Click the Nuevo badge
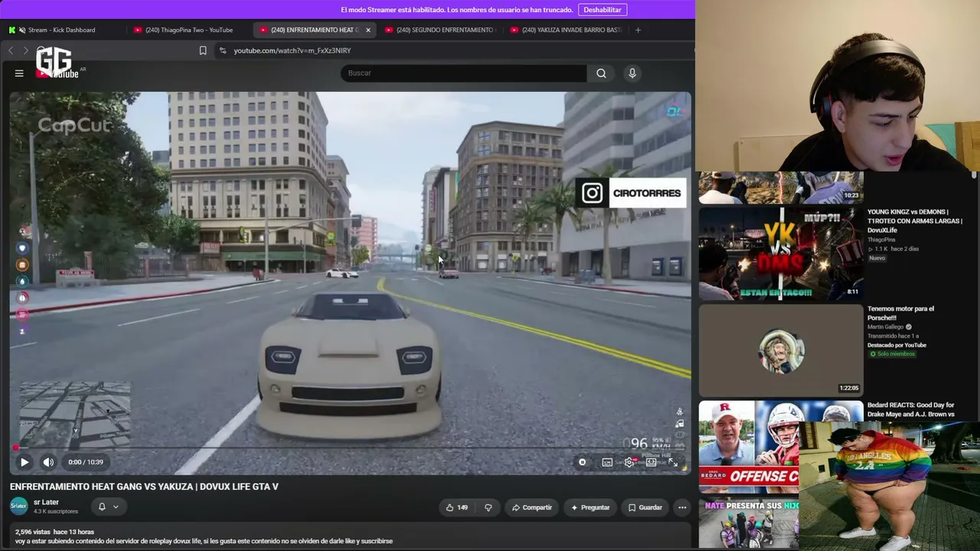The image size is (980, 551). click(877, 259)
